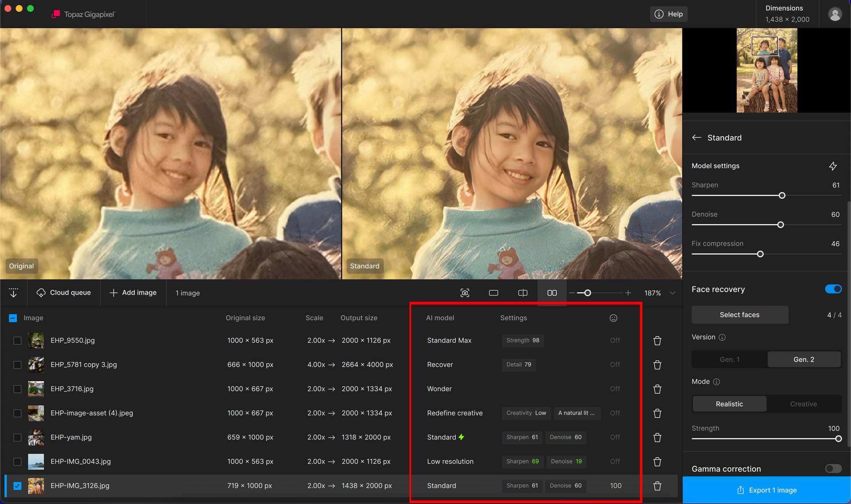
Task: Adjust the Sharpen slider handle
Action: [x=782, y=195]
